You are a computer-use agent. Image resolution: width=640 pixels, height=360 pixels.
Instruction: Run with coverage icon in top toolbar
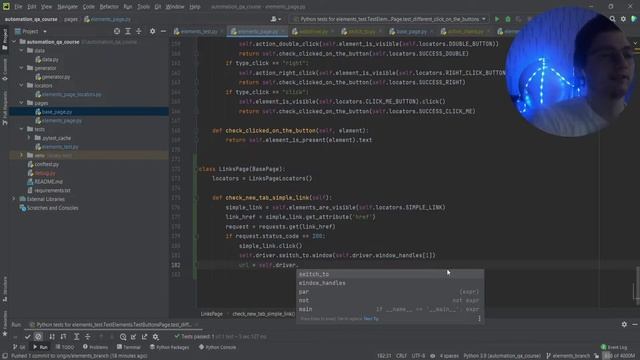(518, 19)
